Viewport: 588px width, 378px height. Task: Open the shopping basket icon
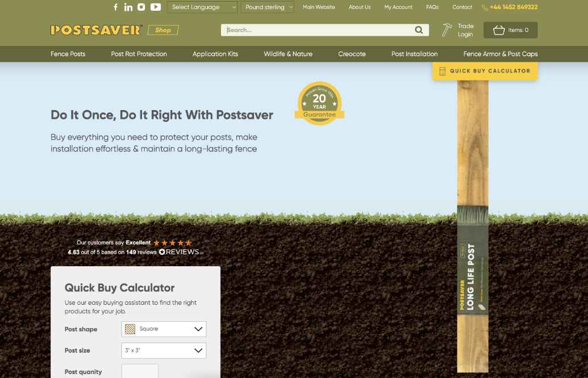[x=499, y=30]
